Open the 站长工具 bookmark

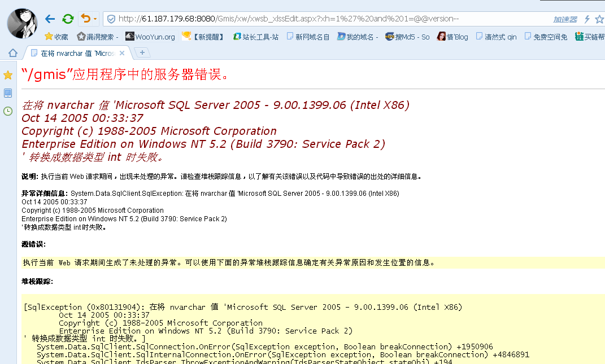point(256,37)
